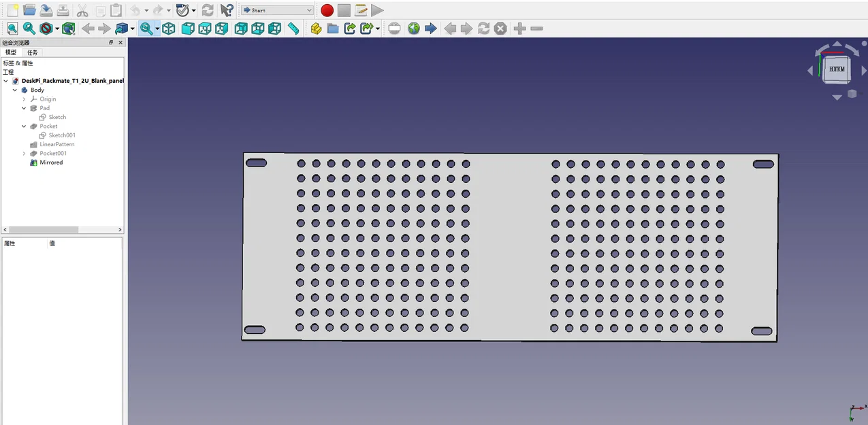Select the Measure distance tool
This screenshot has width=868, height=425.
(295, 28)
